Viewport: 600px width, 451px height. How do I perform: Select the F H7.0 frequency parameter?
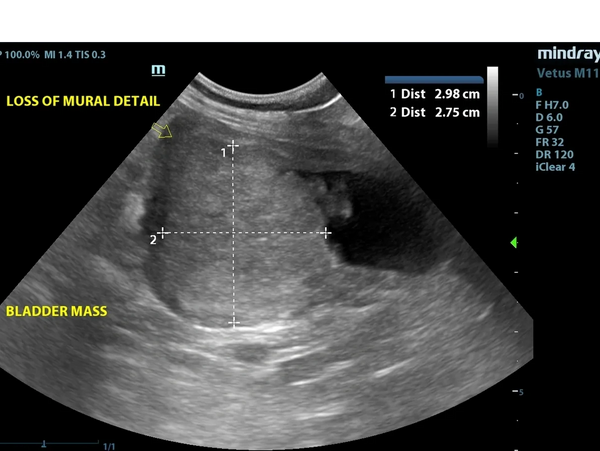coord(553,104)
